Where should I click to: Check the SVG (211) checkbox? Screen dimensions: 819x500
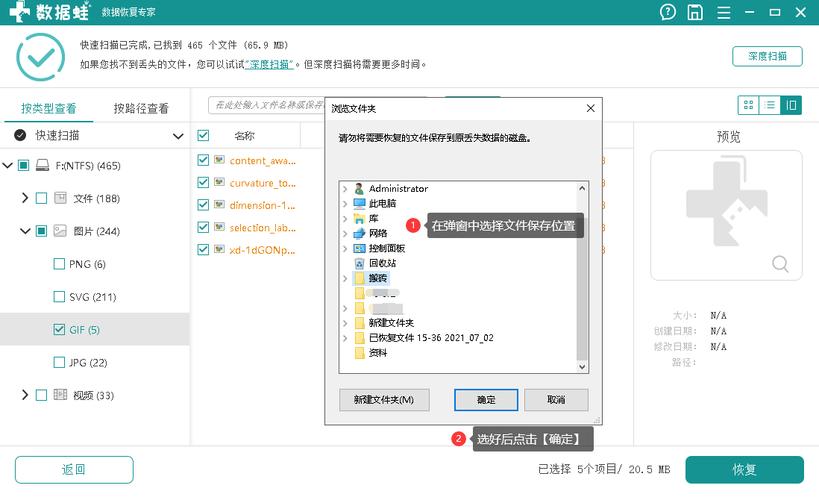[x=59, y=297]
